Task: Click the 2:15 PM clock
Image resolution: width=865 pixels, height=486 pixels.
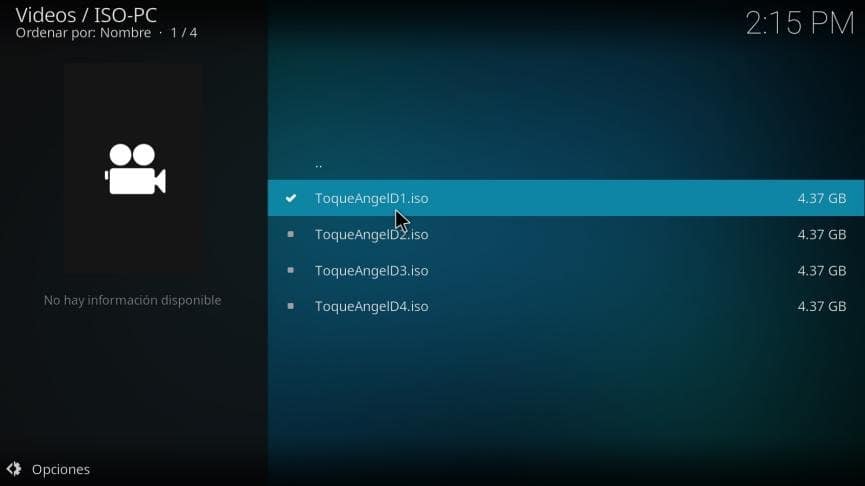Action: tap(799, 23)
